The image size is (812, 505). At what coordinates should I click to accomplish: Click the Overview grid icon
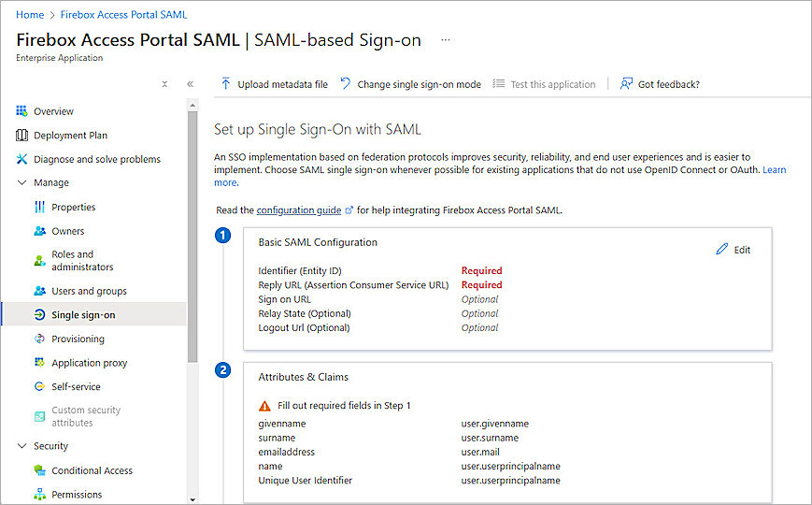pos(21,111)
